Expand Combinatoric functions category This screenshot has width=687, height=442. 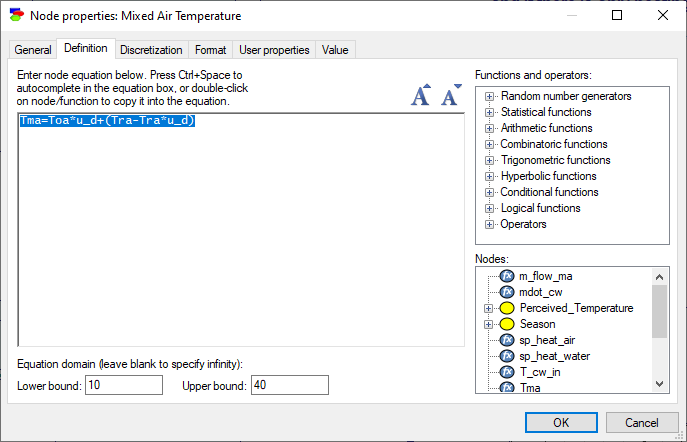point(489,145)
